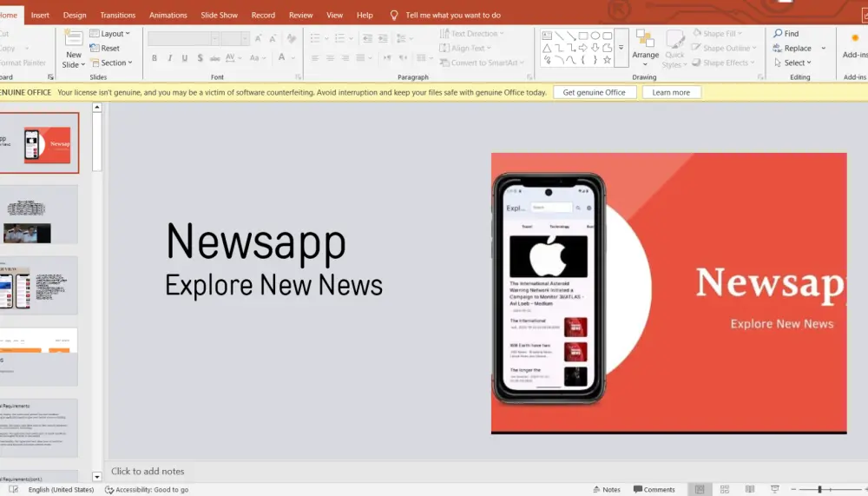
Task: Toggle the Notes pane
Action: (x=606, y=489)
